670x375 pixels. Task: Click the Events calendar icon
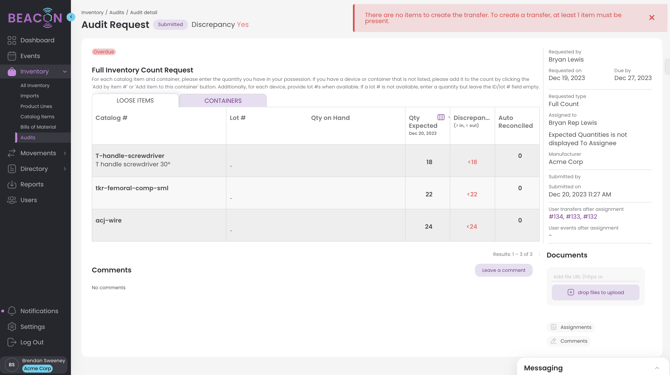tap(12, 56)
